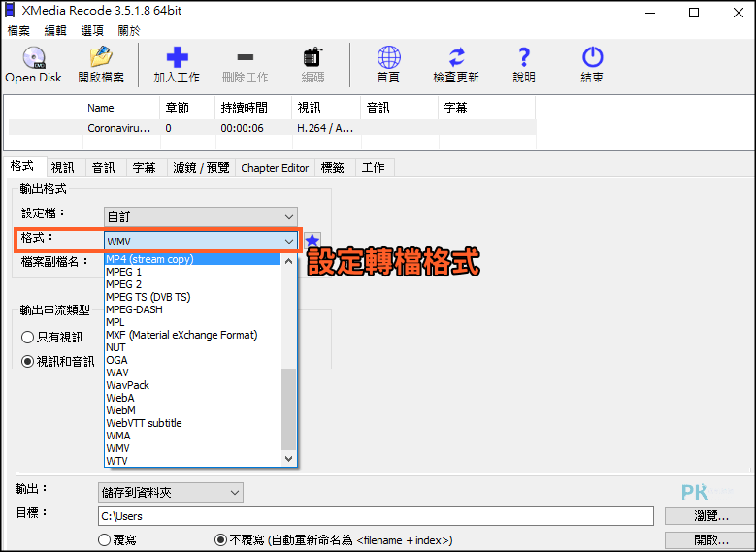
Task: Choose MPEG 1 from format list
Action: click(192, 272)
